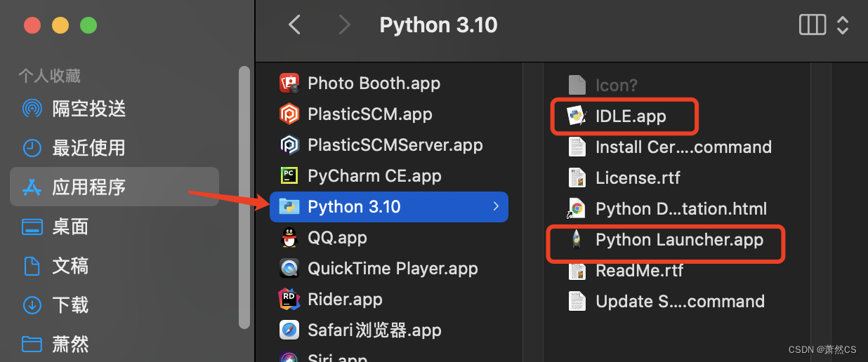Image resolution: width=868 pixels, height=362 pixels.
Task: Click the PlasticSCMServer app icon
Action: coord(289,145)
